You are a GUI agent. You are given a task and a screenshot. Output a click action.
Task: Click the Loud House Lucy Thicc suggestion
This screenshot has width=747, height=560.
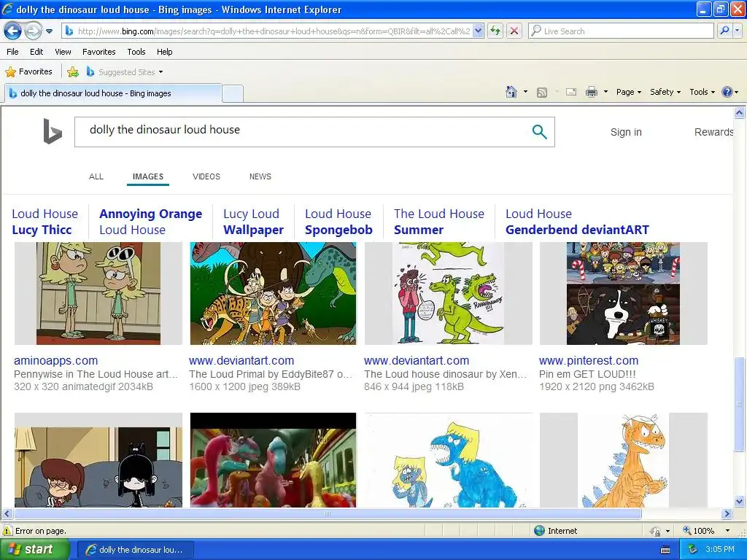[x=44, y=222]
